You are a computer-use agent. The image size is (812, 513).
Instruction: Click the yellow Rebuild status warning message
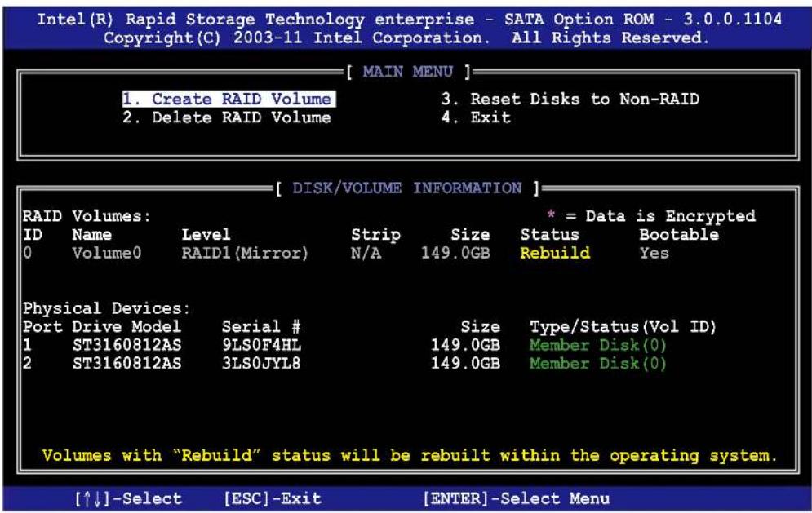pyautogui.click(x=410, y=456)
